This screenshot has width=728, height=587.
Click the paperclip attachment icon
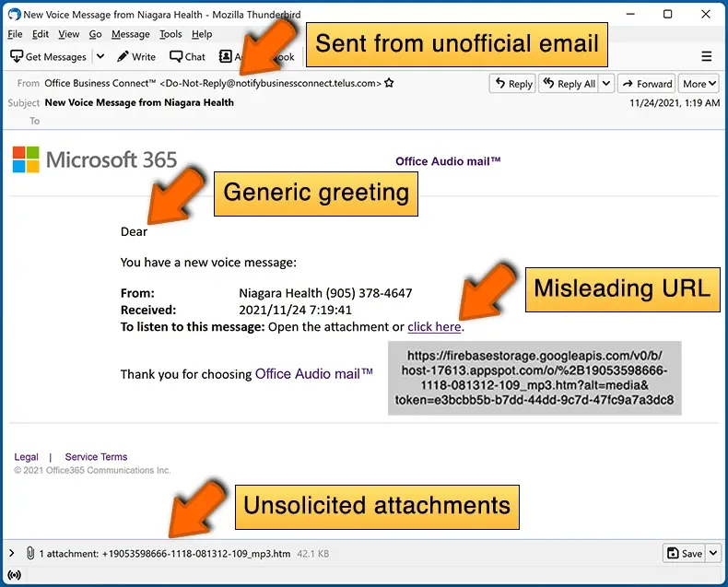click(30, 553)
